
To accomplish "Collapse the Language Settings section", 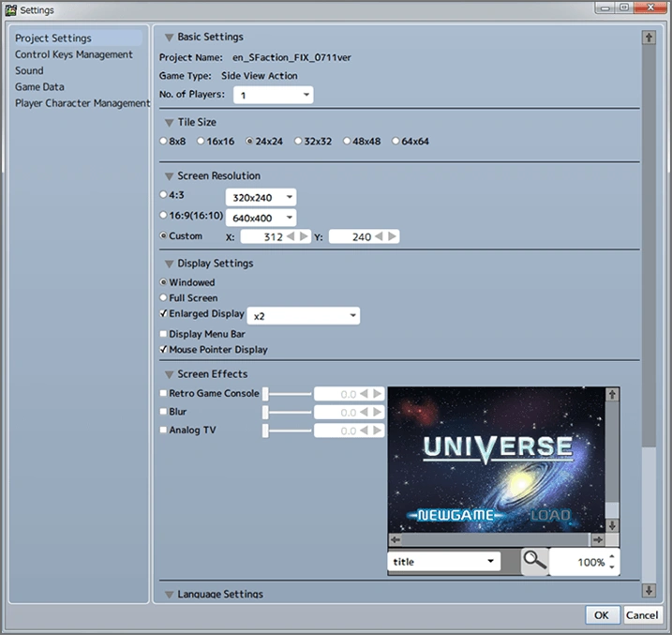I will [170, 595].
